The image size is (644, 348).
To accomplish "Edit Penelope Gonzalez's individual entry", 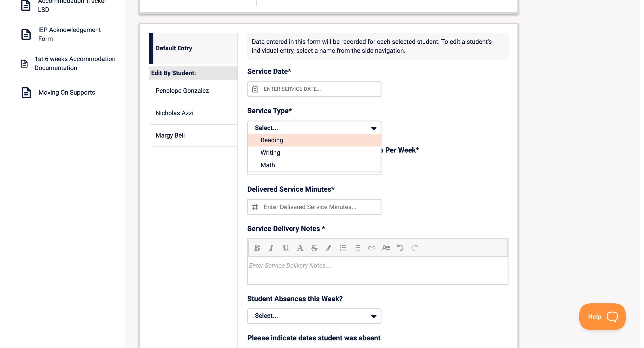I will tap(182, 91).
